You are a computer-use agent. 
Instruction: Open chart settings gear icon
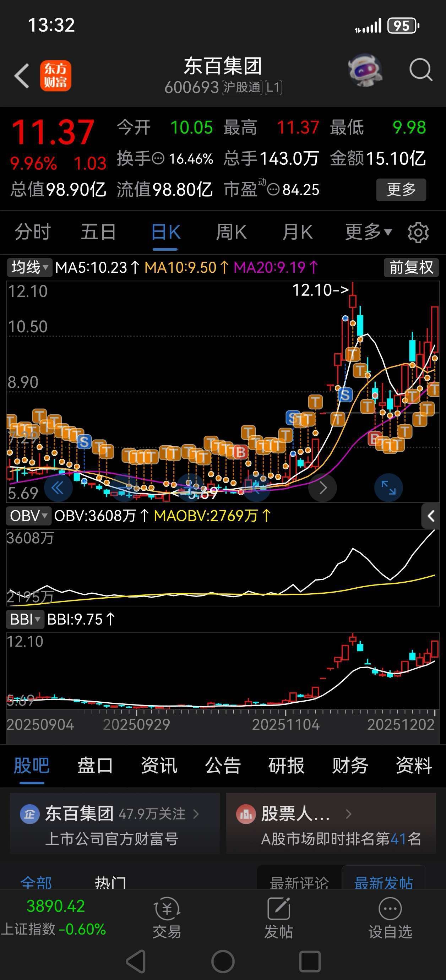coord(418,232)
